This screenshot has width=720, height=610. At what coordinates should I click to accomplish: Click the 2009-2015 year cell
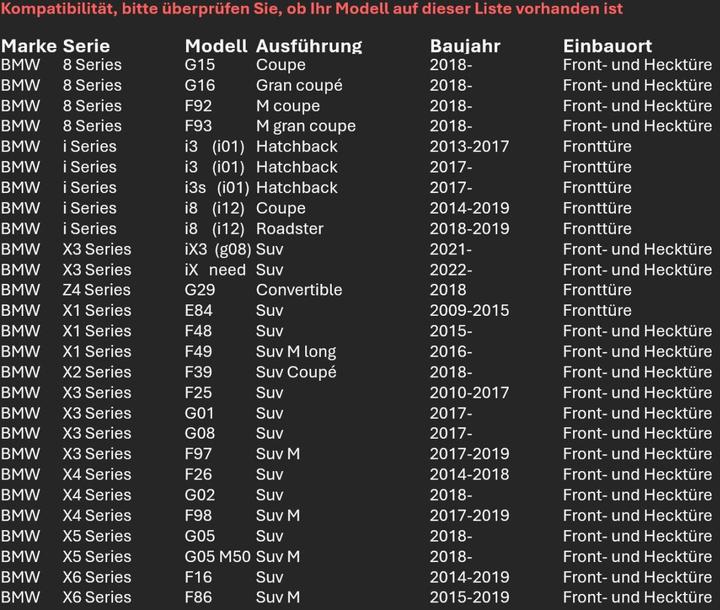pos(469,310)
